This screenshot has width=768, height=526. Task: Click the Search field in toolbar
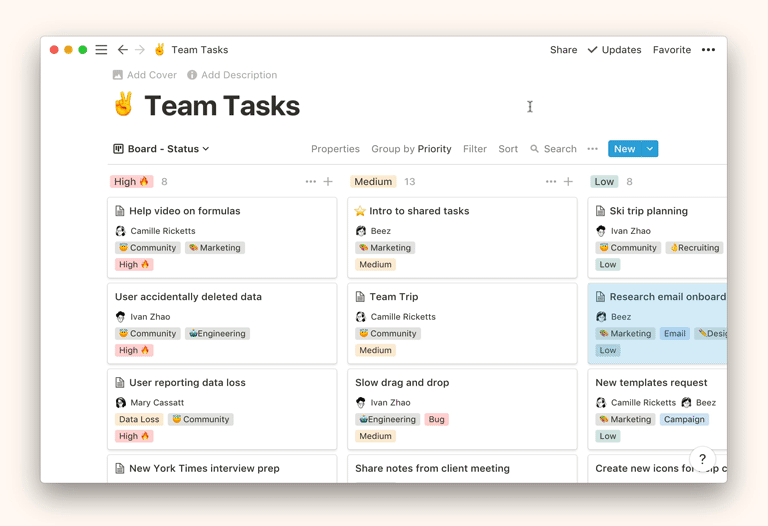click(x=553, y=149)
